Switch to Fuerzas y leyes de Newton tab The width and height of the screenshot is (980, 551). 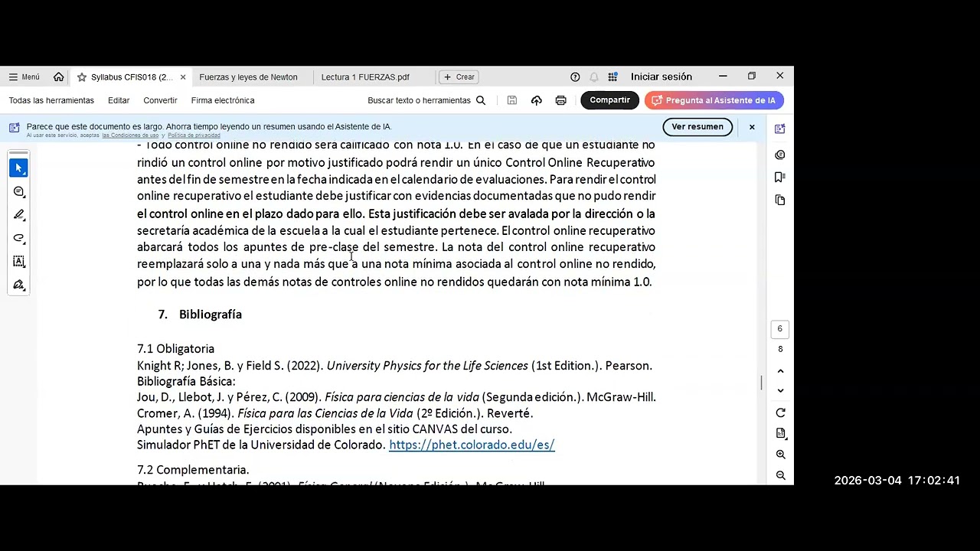(248, 77)
